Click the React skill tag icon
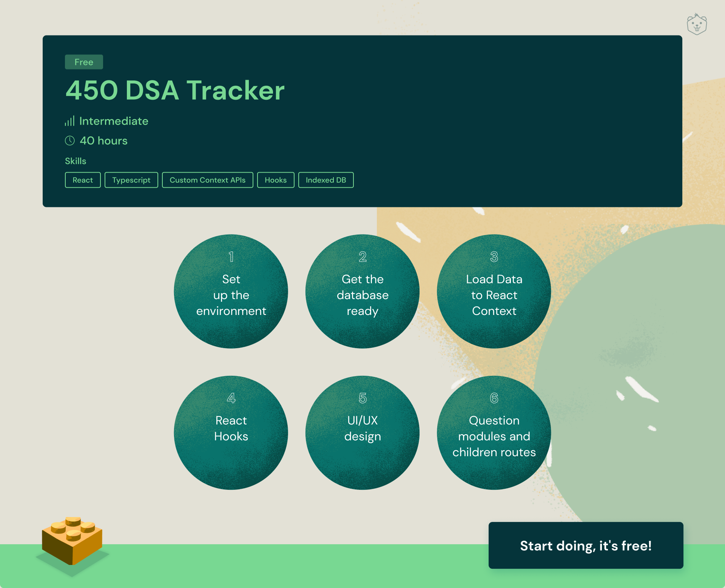The width and height of the screenshot is (725, 588). point(83,179)
